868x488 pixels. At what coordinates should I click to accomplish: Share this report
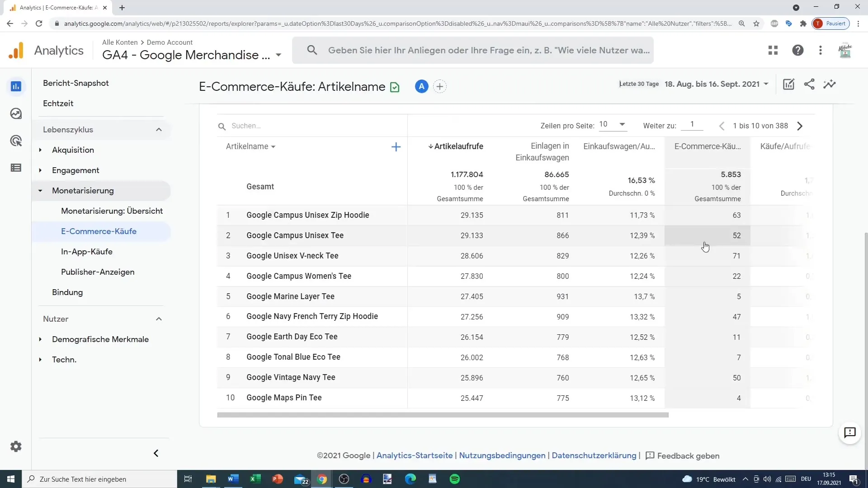809,84
